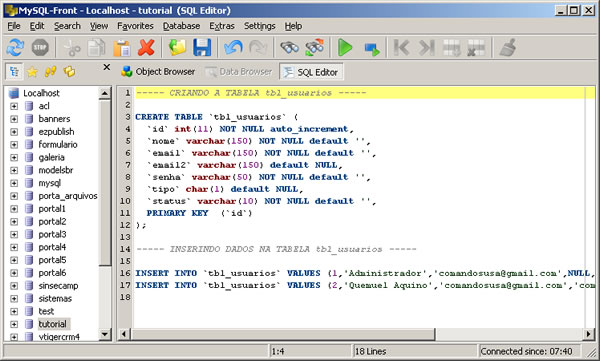The width and height of the screenshot is (600, 361).
Task: Run the SQL with green play icon
Action: (345, 48)
